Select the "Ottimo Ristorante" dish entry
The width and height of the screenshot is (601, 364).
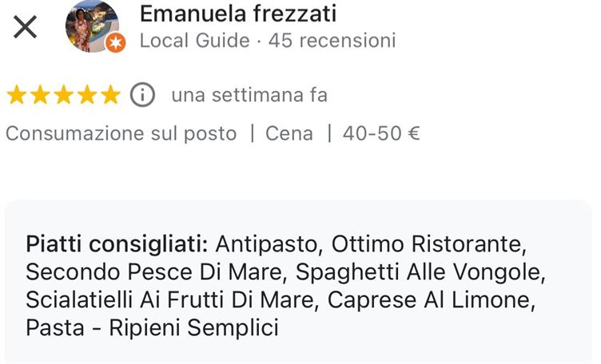[x=429, y=243]
